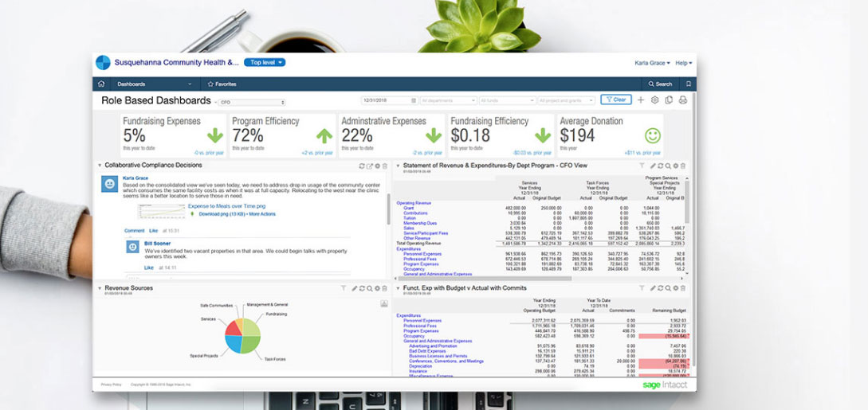This screenshot has width=868, height=410.
Task: Click the light green Fundraising pie slice
Action: pos(251,328)
